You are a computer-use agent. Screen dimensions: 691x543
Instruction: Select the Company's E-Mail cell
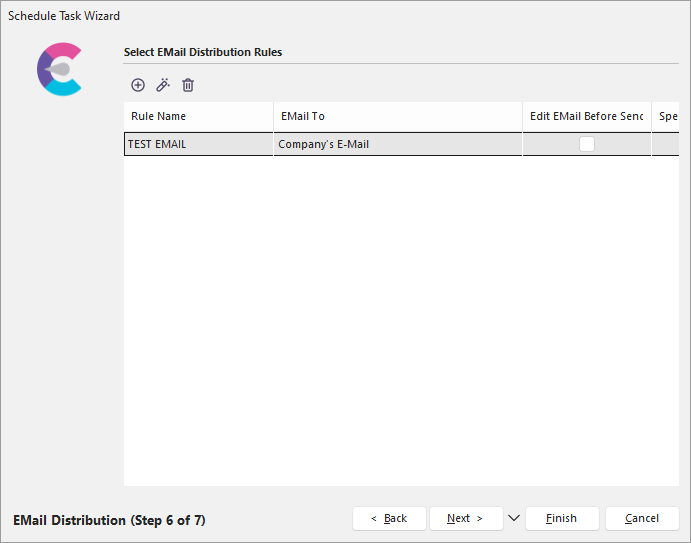397,144
